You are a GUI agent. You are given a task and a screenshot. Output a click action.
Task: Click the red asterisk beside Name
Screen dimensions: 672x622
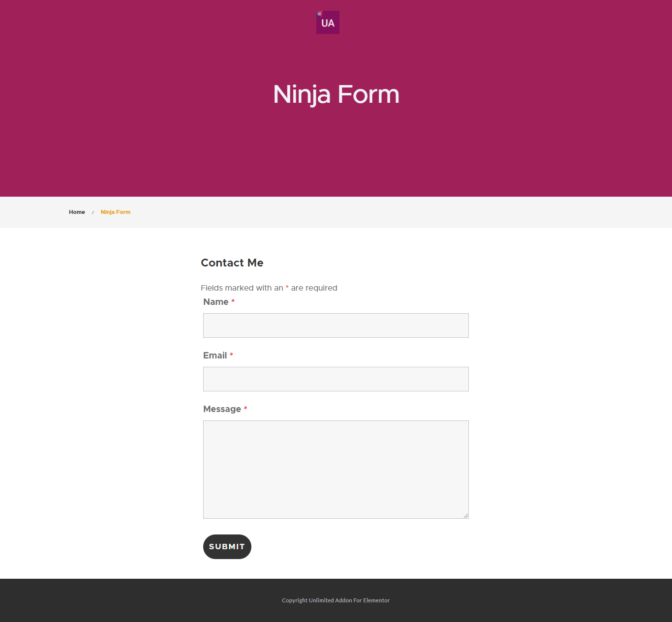coord(233,301)
